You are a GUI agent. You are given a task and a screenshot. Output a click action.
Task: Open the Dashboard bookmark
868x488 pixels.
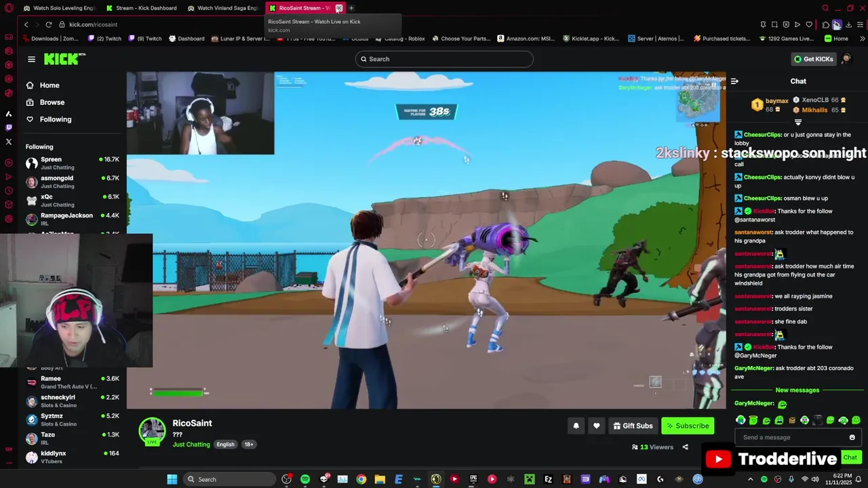[186, 39]
